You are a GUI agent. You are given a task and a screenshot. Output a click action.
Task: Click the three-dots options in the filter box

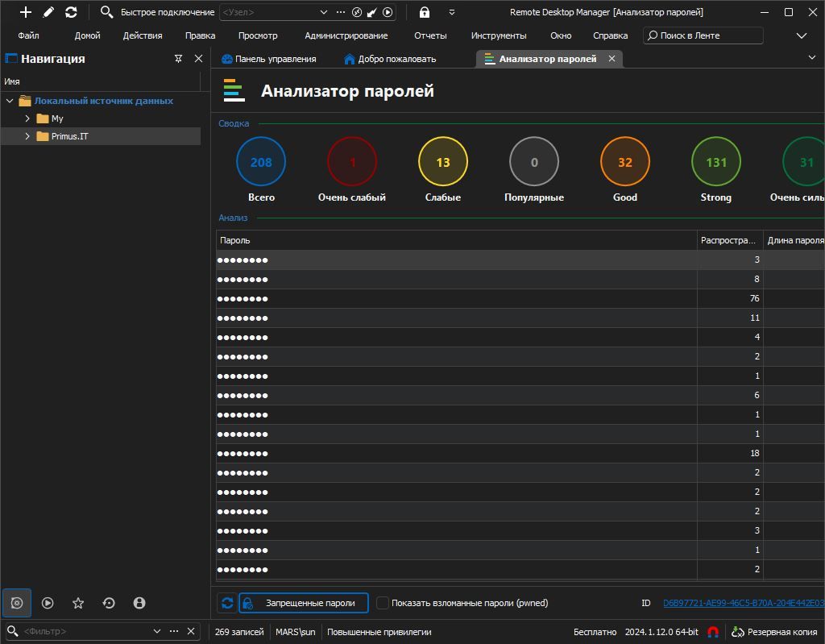[174, 631]
